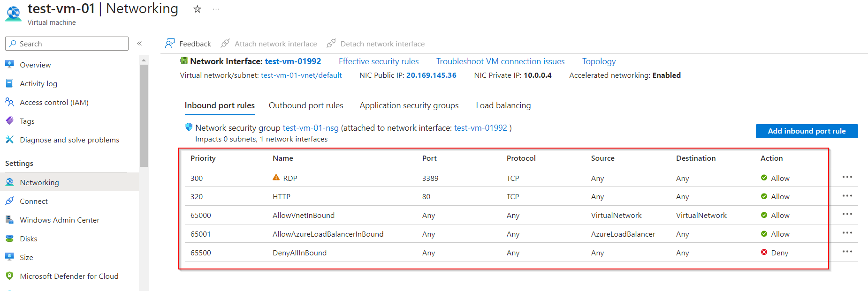Favorite this page with the star icon

pyautogui.click(x=198, y=9)
